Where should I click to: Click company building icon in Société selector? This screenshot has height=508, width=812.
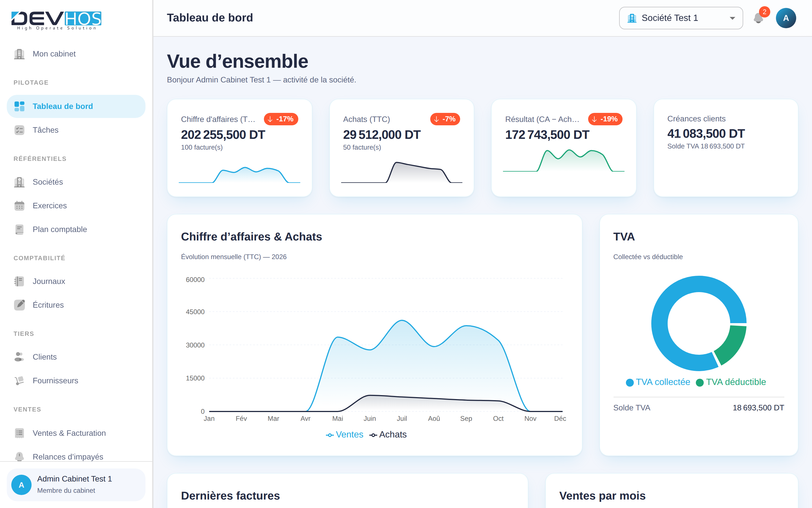(632, 18)
